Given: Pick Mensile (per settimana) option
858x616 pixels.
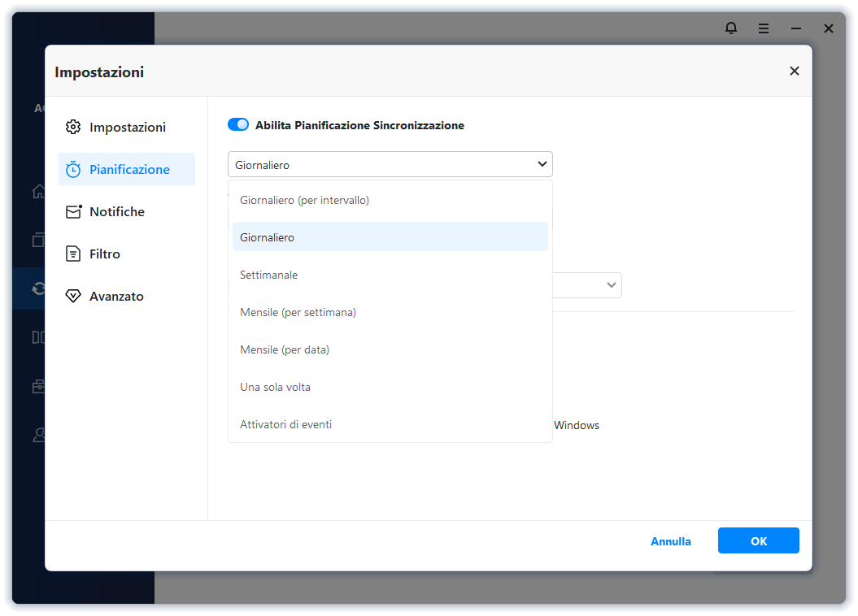Looking at the screenshot, I should click(x=298, y=312).
